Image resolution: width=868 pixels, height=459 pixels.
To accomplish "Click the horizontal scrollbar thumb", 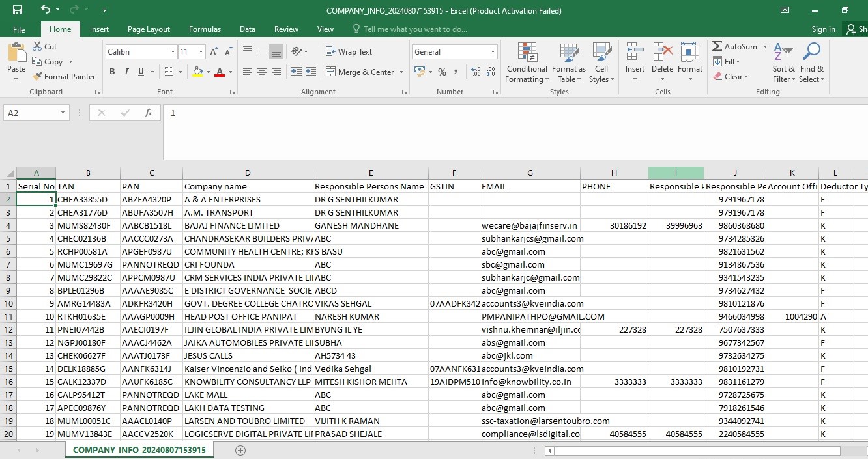I will pyautogui.click(x=697, y=451).
